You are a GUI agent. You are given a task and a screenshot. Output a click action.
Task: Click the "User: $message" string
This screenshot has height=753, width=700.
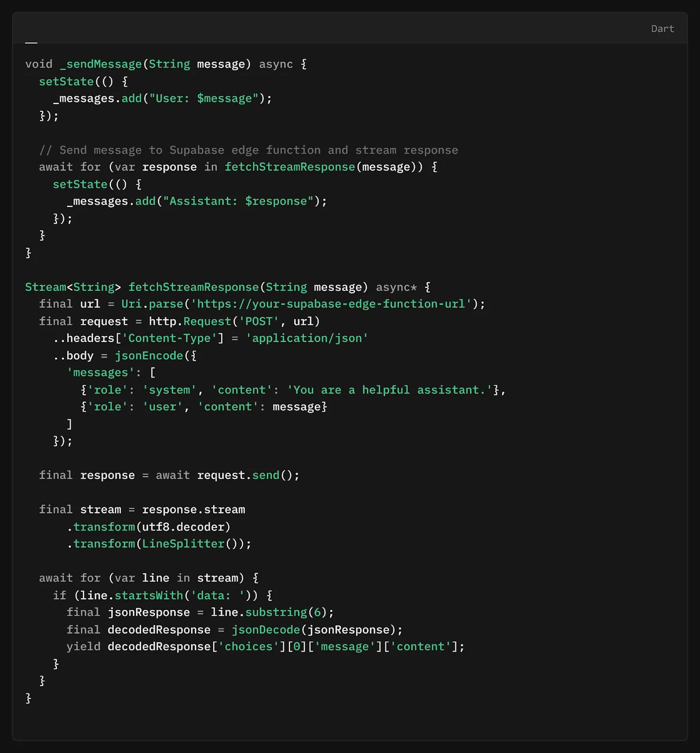coord(204,98)
